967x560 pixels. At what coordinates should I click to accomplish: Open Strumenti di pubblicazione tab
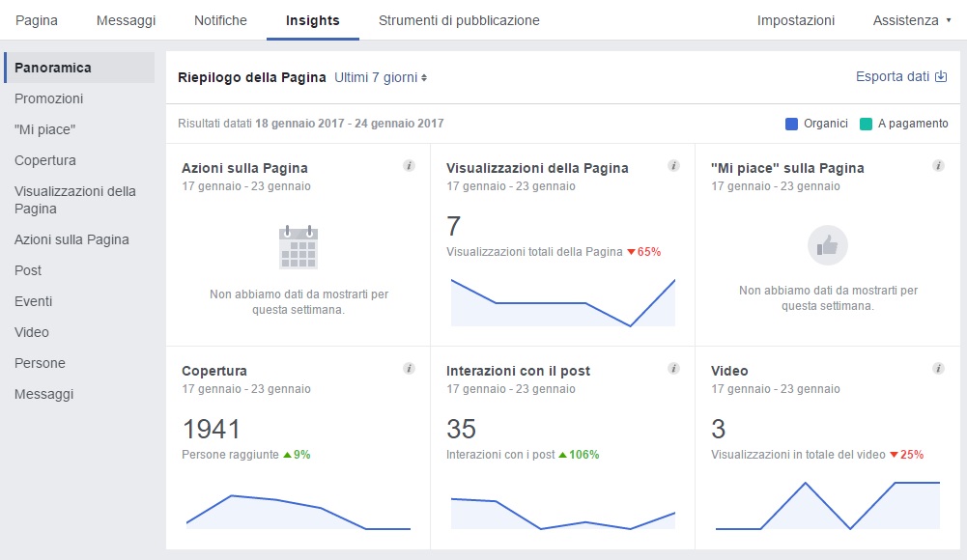[x=459, y=20]
